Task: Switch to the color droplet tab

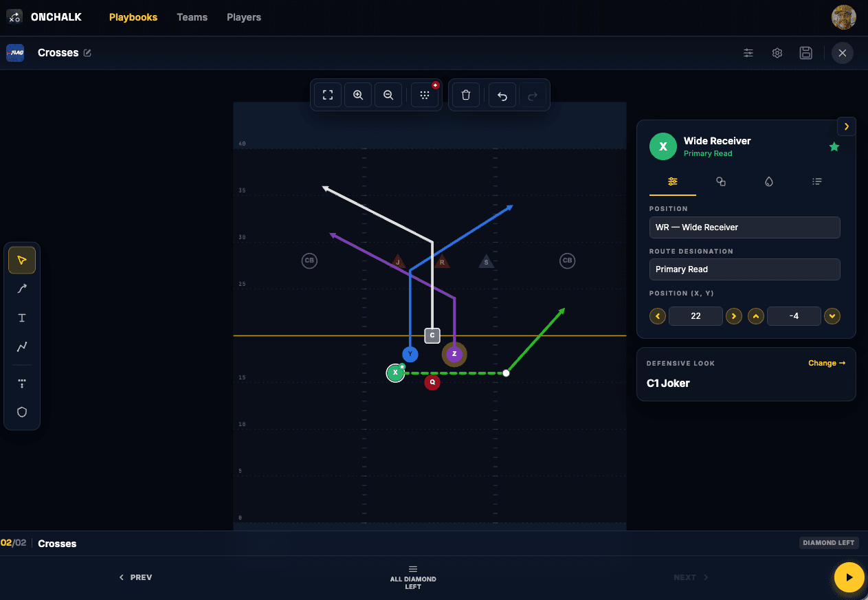Action: click(769, 181)
